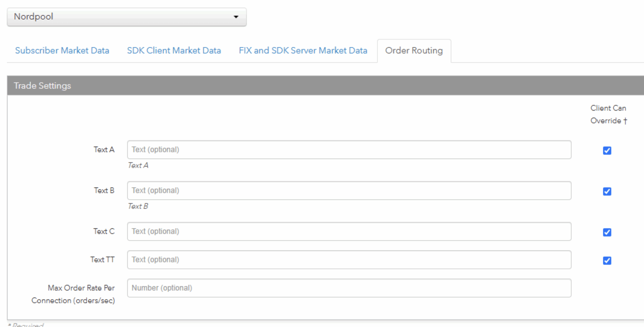Click the Text C field label
This screenshot has height=327, width=644.
(104, 232)
